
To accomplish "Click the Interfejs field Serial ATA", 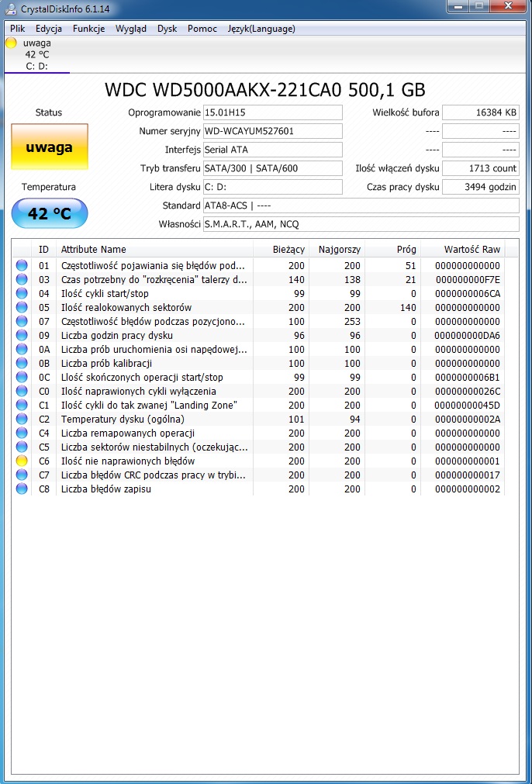I will tap(272, 150).
